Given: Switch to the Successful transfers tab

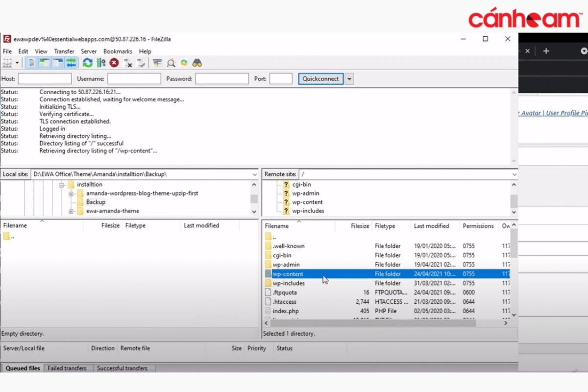Looking at the screenshot, I should tap(122, 368).
